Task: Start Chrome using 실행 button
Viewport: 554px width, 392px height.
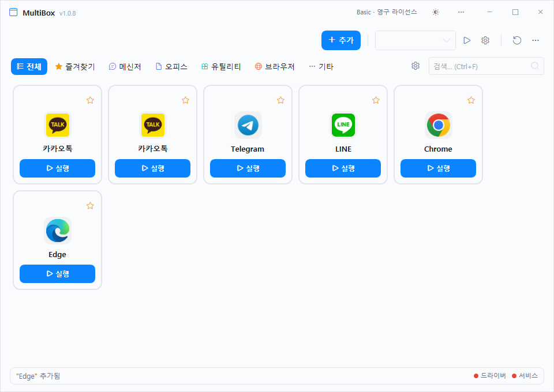Action: (x=438, y=168)
